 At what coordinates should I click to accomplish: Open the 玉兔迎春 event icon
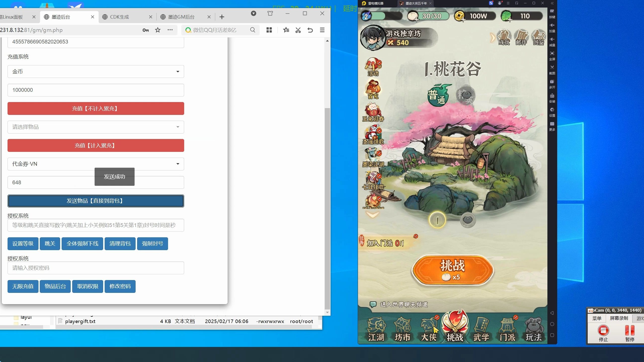tap(373, 112)
